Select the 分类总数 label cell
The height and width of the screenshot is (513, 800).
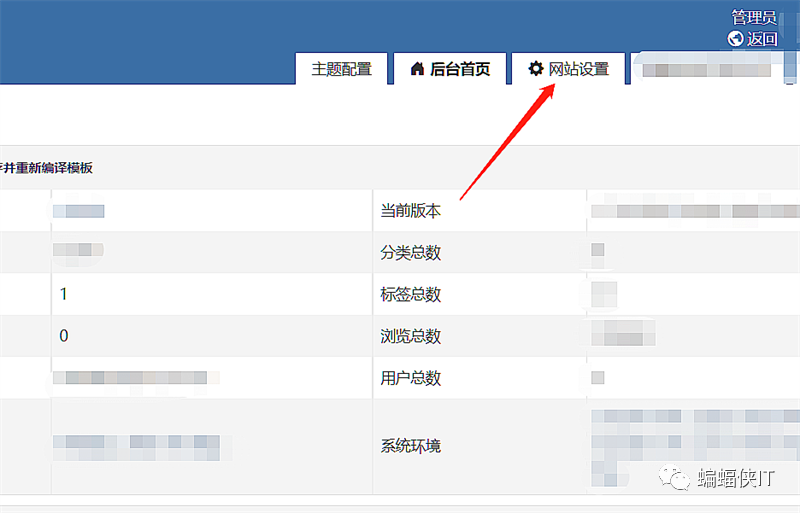pyautogui.click(x=480, y=252)
